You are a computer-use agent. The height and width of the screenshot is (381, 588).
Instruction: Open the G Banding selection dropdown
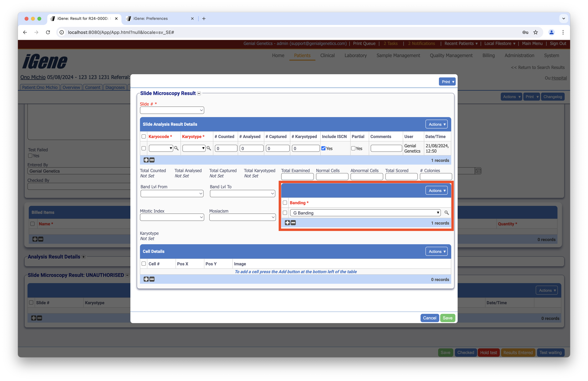[x=365, y=213]
